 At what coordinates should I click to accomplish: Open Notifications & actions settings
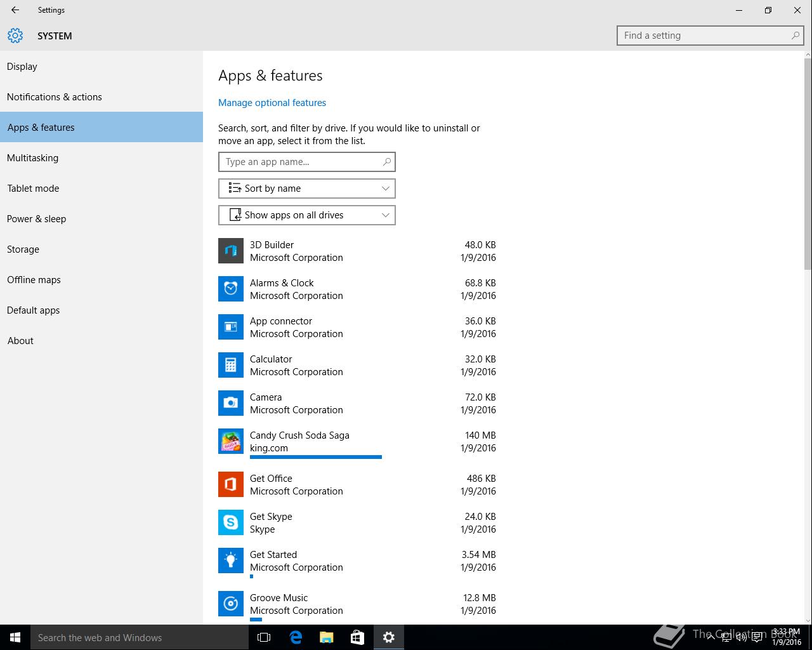pos(101,97)
